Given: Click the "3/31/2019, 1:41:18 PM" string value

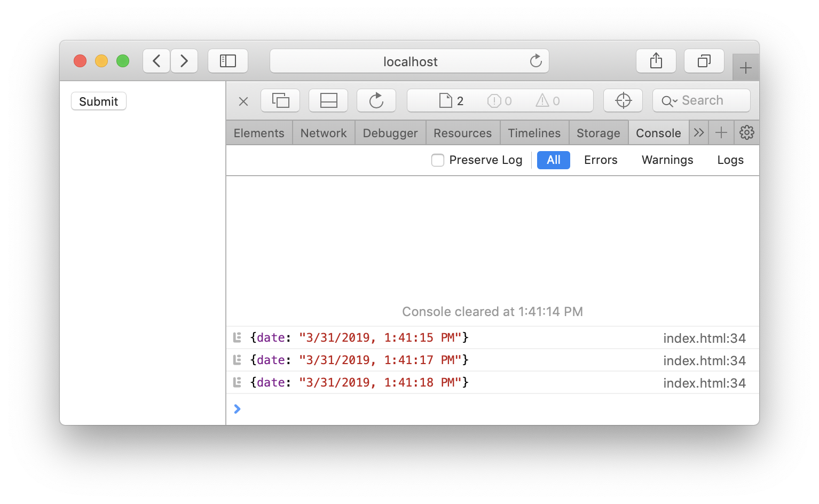Looking at the screenshot, I should click(380, 382).
